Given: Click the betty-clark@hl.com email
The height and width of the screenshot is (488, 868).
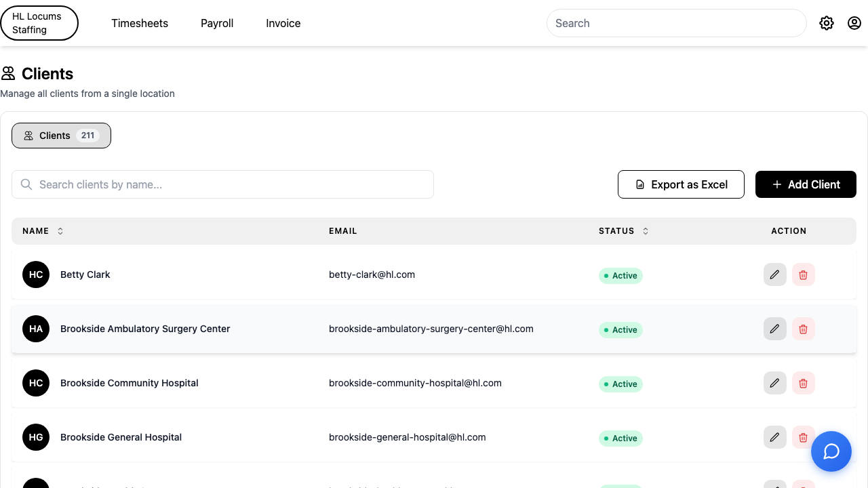Looking at the screenshot, I should pyautogui.click(x=372, y=274).
